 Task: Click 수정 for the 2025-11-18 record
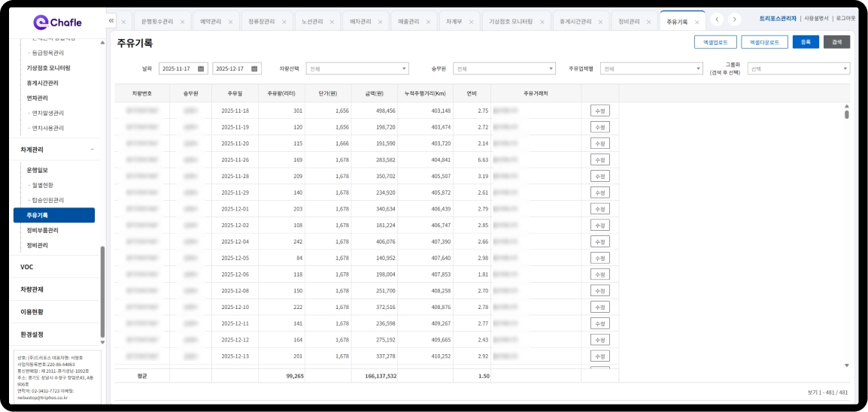(599, 111)
